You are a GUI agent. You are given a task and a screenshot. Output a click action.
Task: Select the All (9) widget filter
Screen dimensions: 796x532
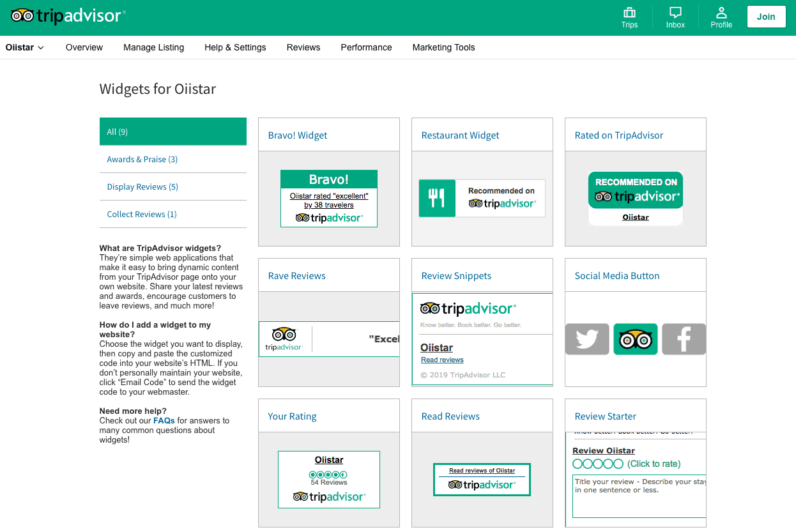coord(173,132)
